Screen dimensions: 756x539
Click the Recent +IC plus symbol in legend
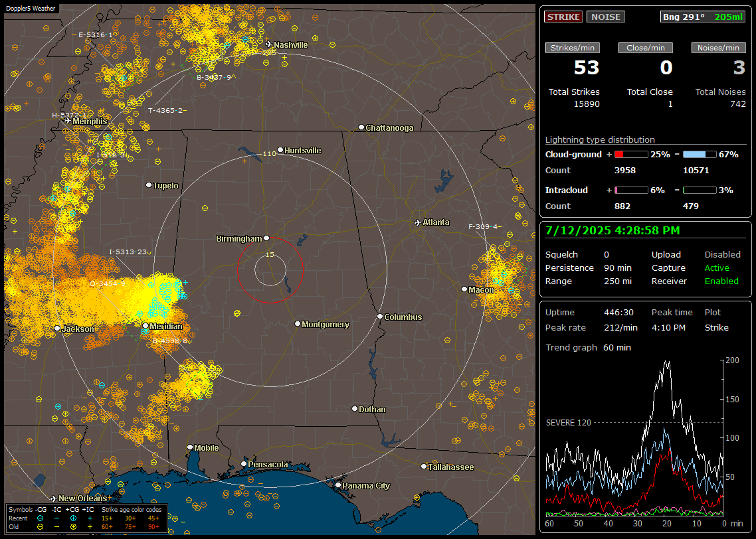(90, 518)
